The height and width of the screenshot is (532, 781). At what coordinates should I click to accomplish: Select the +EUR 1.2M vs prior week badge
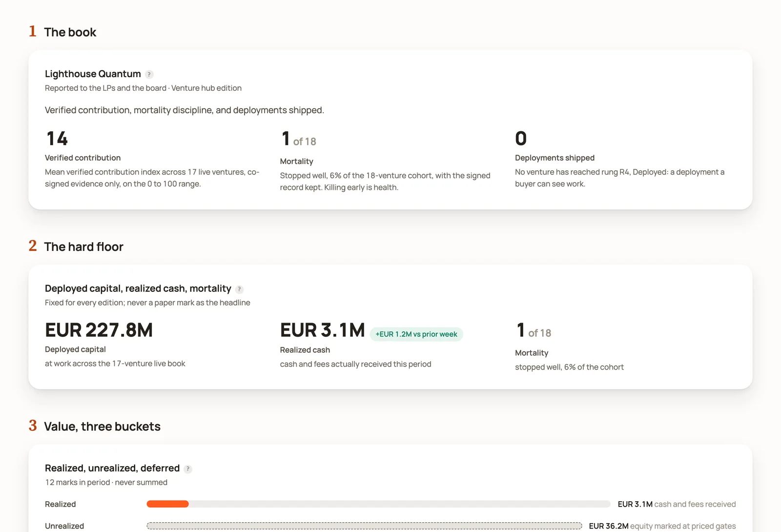coord(416,334)
